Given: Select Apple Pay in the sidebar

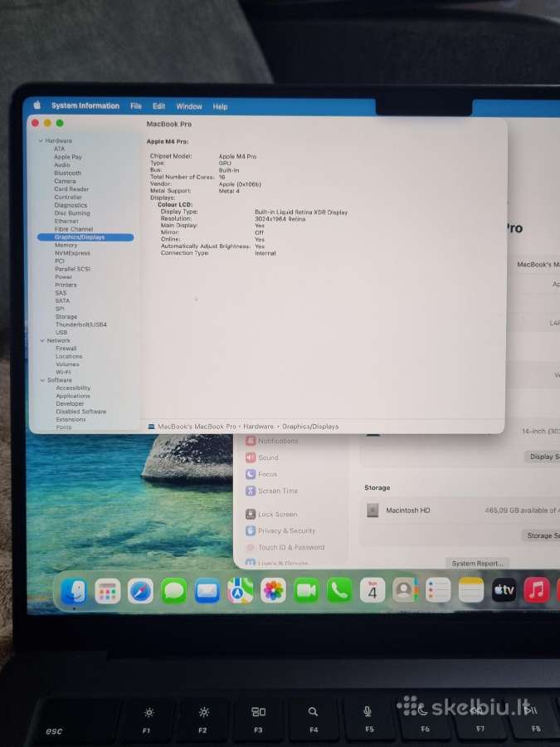Looking at the screenshot, I should [68, 157].
